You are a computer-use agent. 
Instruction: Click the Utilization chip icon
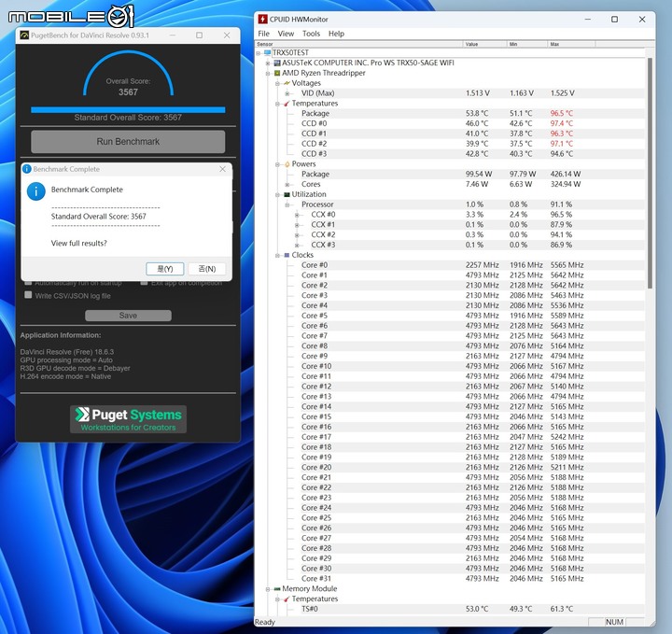tap(287, 194)
